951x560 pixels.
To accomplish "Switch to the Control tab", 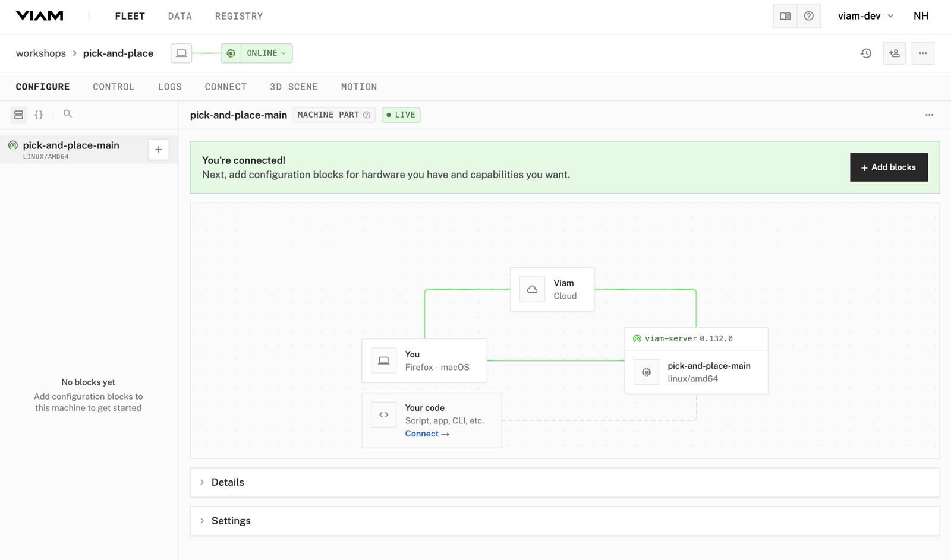I will tap(114, 87).
